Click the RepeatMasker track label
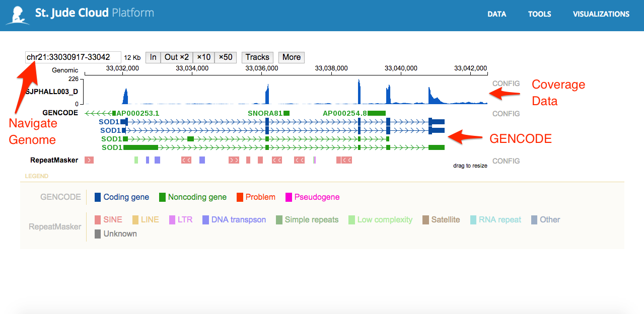Viewport: 644px width, 314px height. coord(54,160)
